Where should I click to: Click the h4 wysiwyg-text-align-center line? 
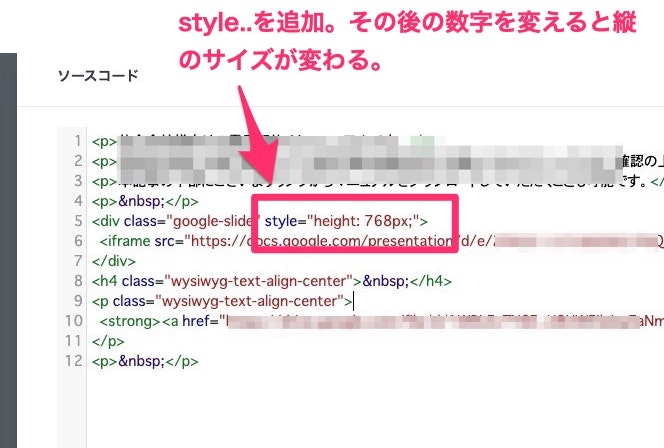pyautogui.click(x=271, y=281)
